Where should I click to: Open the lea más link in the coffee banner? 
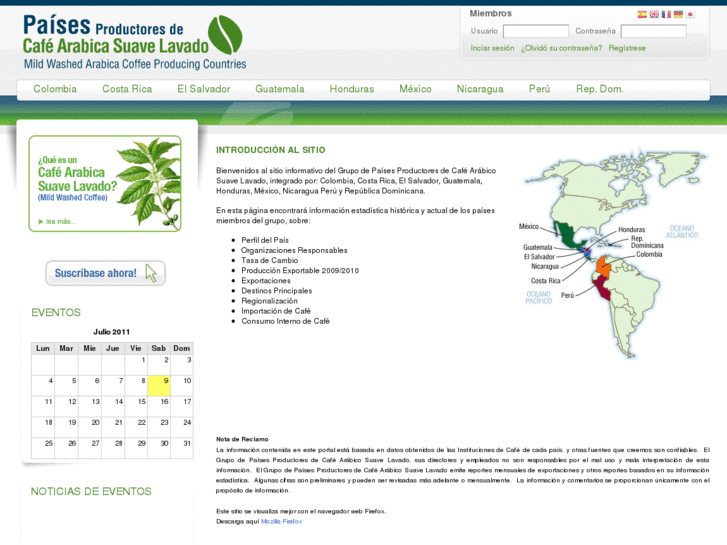[57, 222]
